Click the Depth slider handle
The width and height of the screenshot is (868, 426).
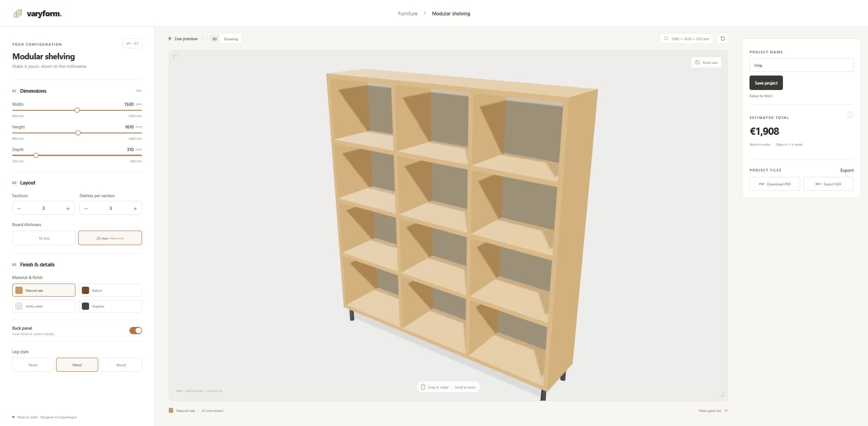point(36,156)
